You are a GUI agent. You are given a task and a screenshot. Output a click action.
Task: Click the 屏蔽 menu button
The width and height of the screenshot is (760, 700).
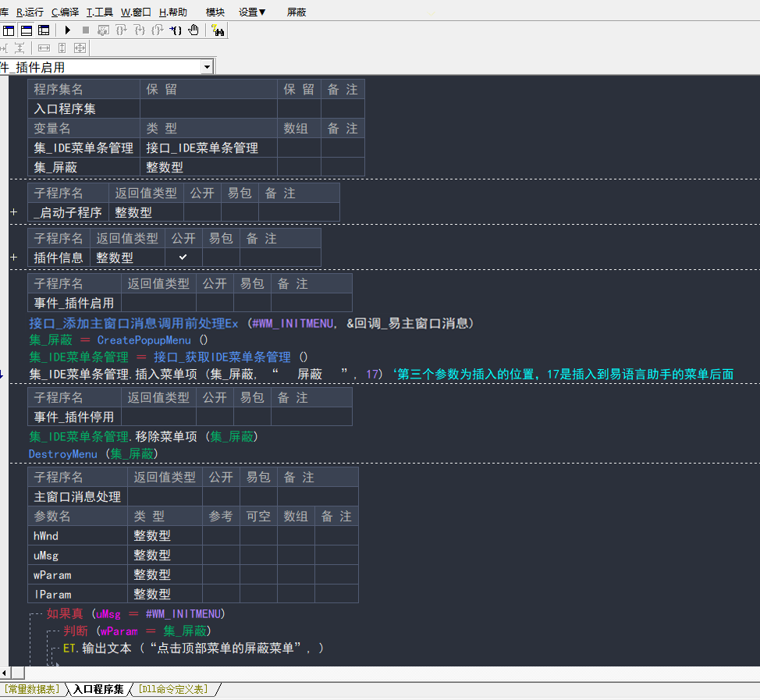(297, 12)
